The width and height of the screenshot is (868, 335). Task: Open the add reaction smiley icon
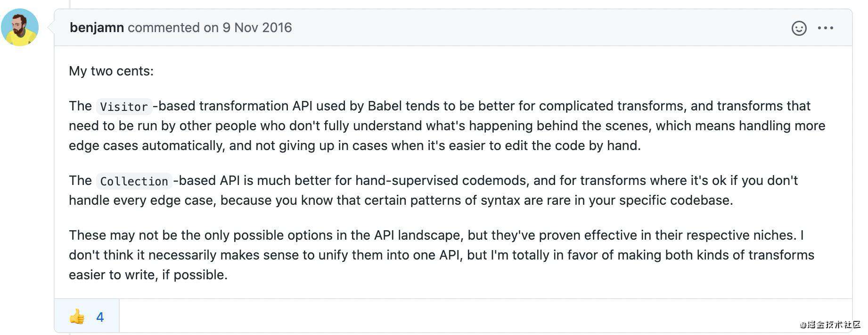(x=799, y=28)
